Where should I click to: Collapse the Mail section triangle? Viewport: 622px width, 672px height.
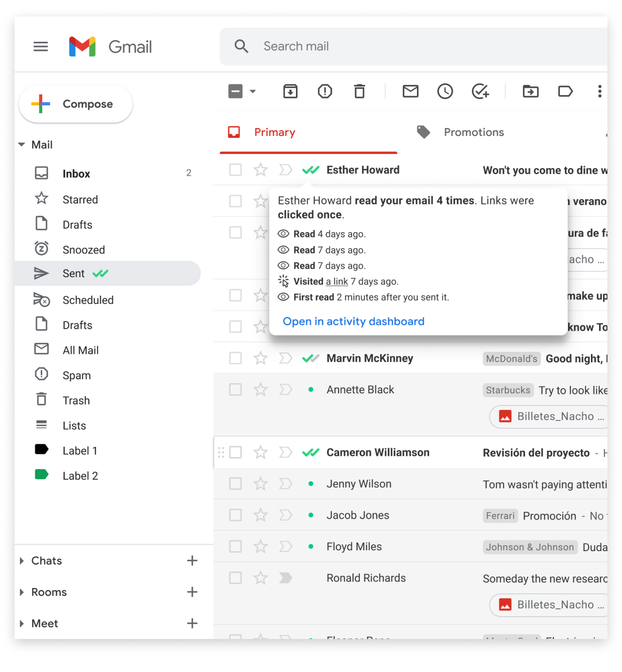[21, 145]
